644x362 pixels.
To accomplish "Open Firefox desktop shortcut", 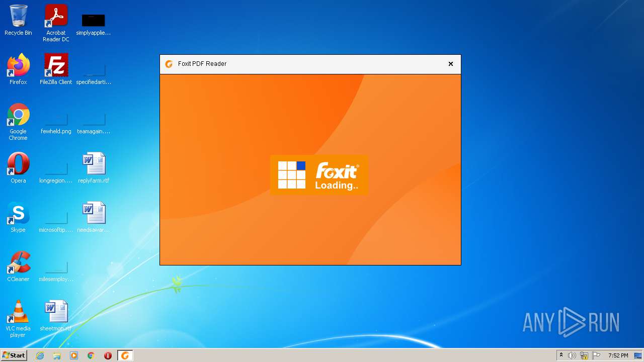I will pos(18,69).
